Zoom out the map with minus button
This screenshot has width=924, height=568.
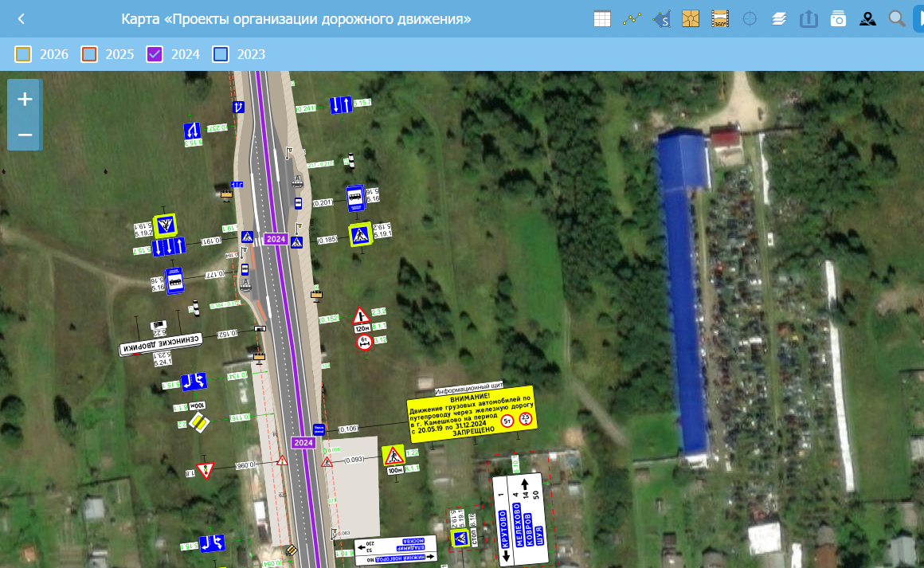25,135
